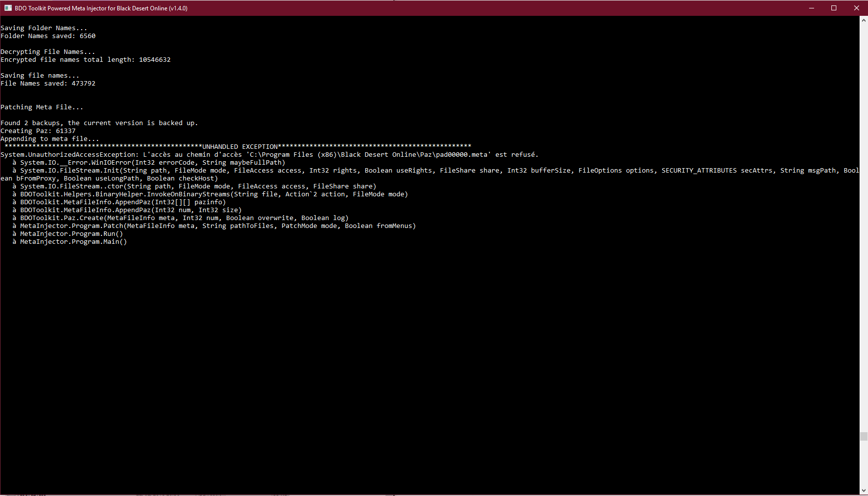Click the scrollbar down arrow
This screenshot has height=496, width=868.
(864, 491)
